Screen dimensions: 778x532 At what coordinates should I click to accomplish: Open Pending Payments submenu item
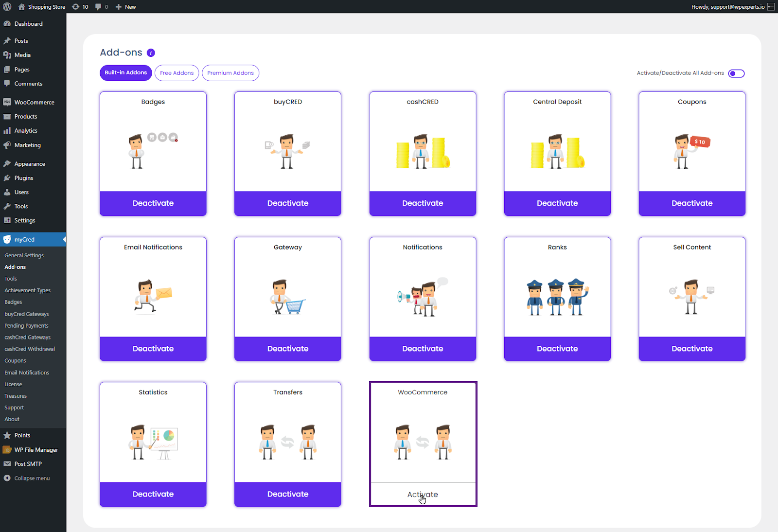coord(27,326)
